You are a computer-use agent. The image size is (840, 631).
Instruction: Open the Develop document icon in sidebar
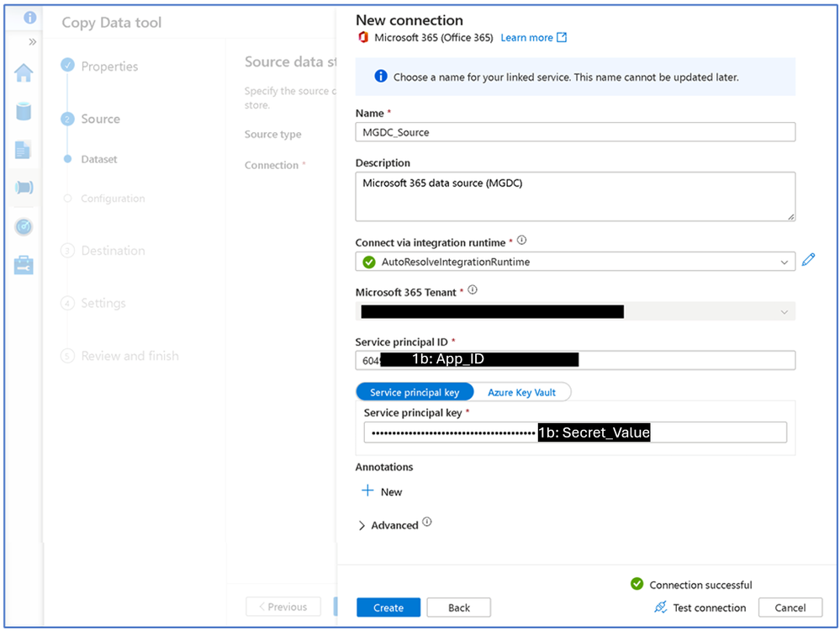click(23, 150)
